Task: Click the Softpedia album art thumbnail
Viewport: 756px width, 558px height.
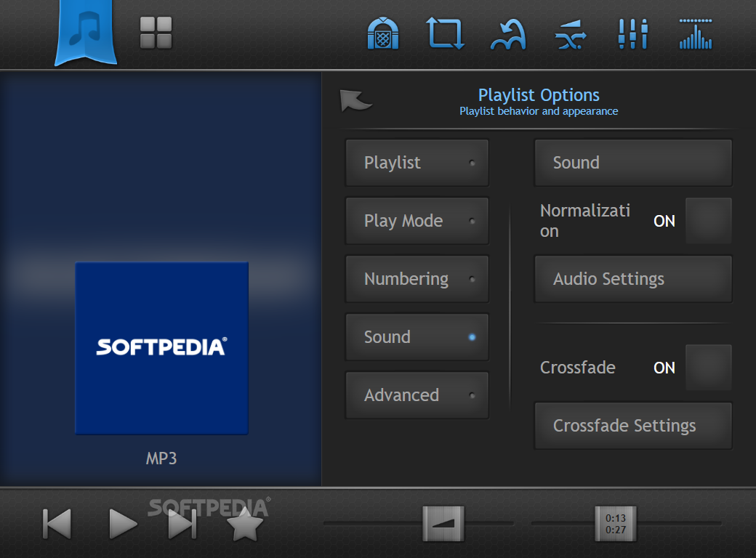Action: (x=161, y=349)
